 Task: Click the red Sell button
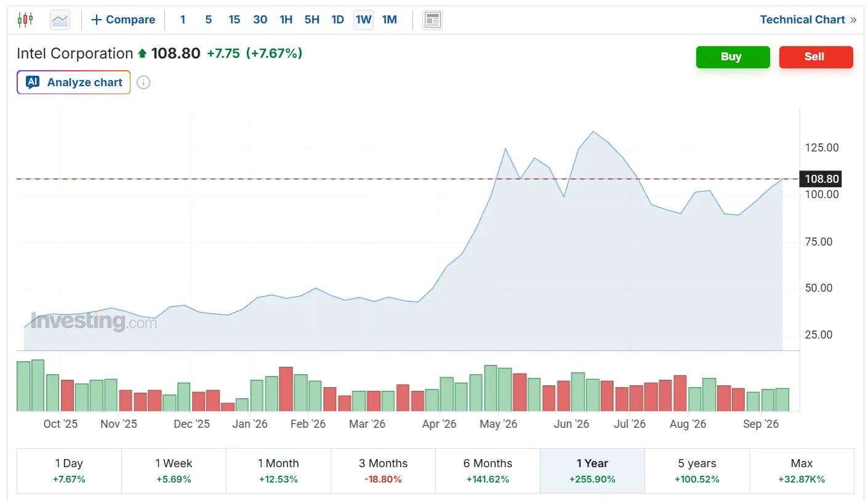pos(816,57)
